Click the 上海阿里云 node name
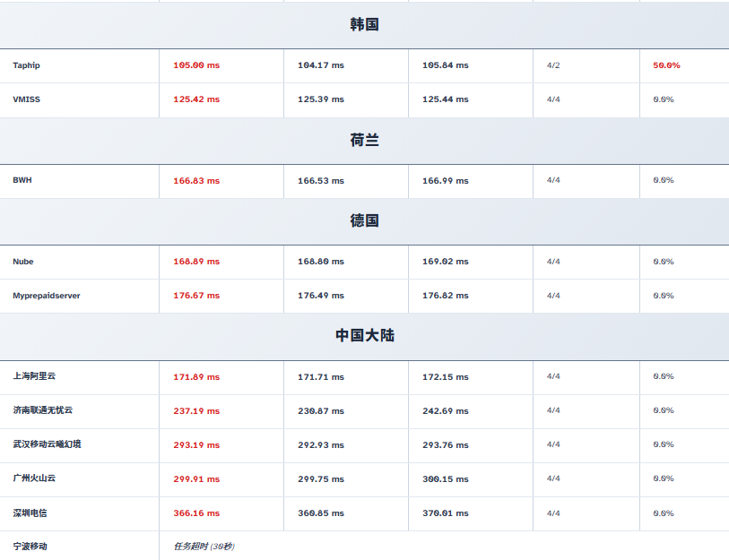Viewport: 729px width, 560px height. click(x=34, y=376)
